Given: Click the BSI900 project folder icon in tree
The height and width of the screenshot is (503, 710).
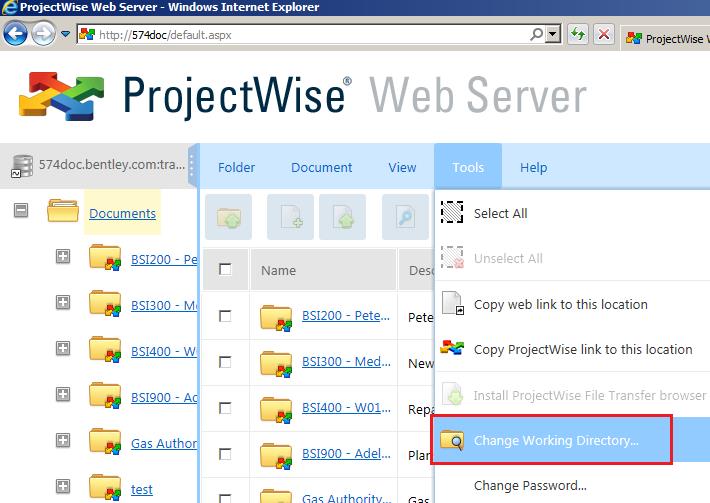Looking at the screenshot, I should click(x=105, y=395).
